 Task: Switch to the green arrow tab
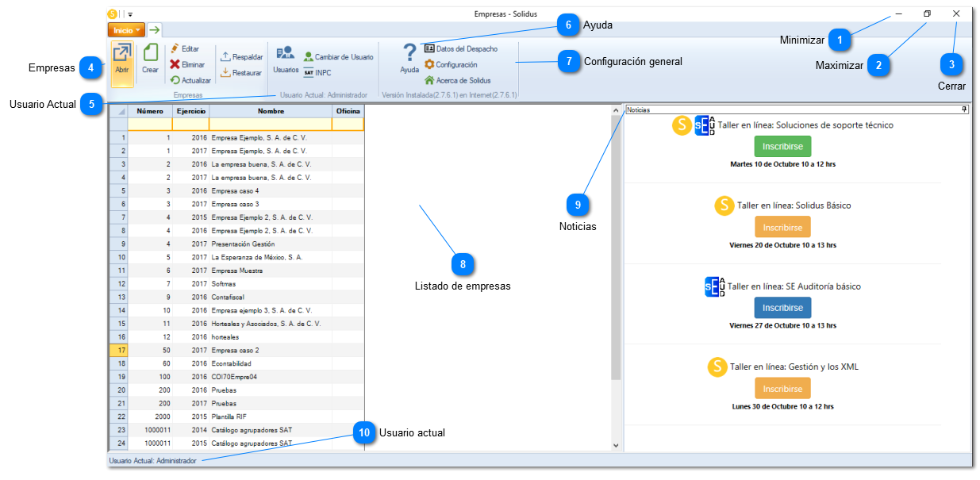coord(154,30)
